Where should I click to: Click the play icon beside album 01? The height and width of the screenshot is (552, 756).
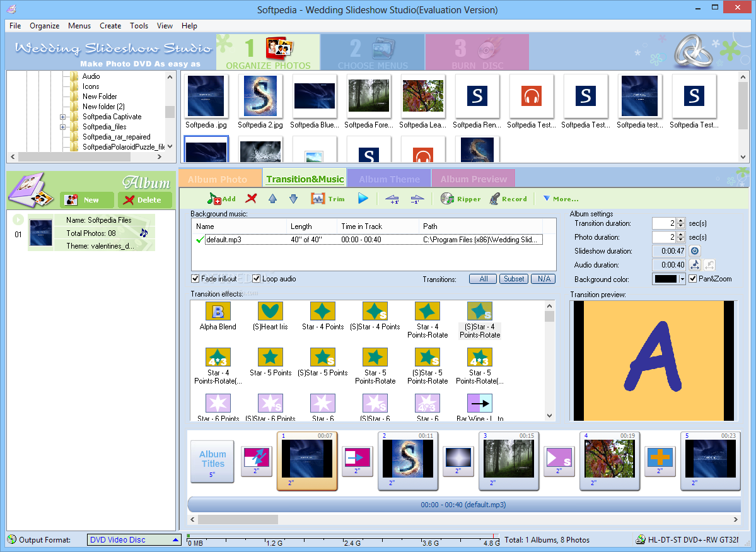[x=18, y=220]
